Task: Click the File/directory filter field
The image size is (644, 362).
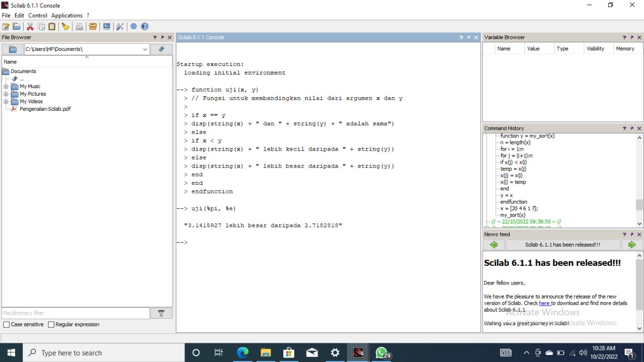Action: tap(75, 313)
